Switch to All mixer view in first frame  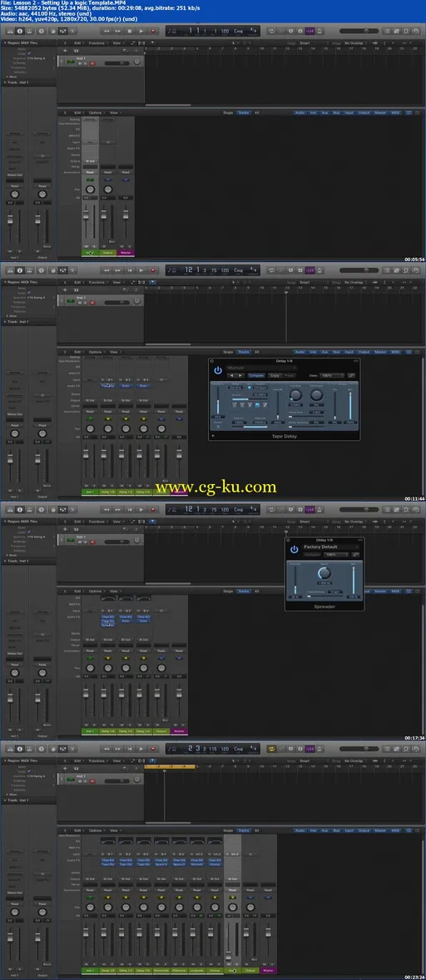[257, 112]
